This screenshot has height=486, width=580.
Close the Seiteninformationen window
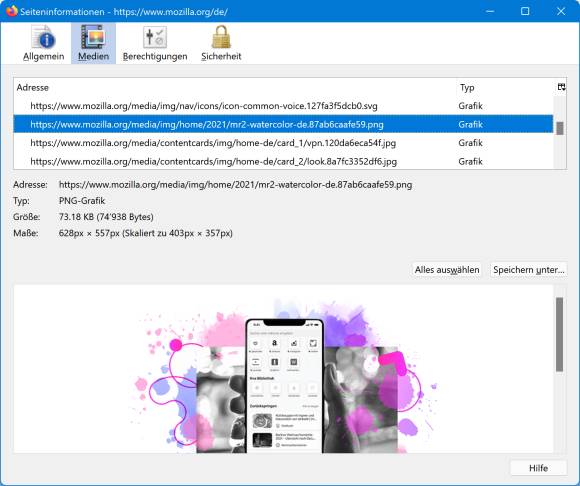pyautogui.click(x=561, y=11)
